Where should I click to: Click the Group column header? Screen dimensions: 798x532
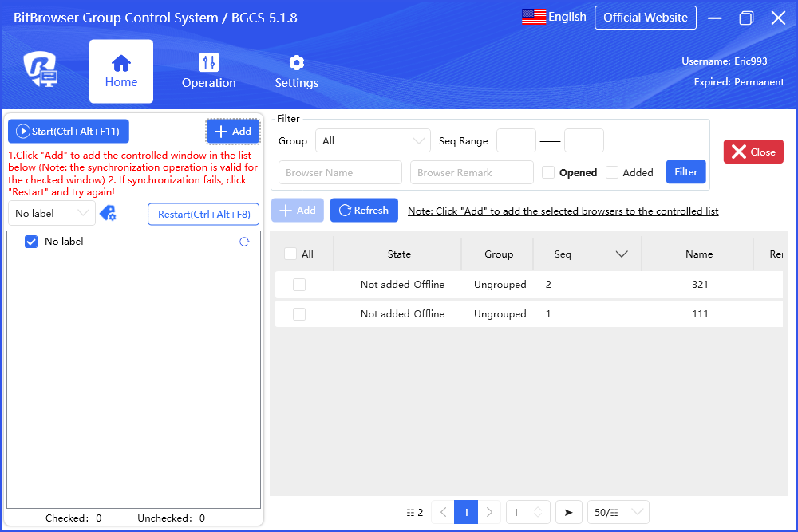(x=498, y=254)
